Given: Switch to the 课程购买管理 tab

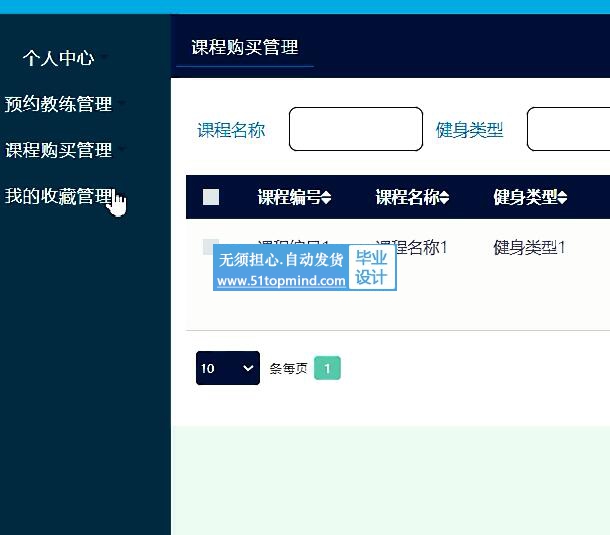Looking at the screenshot, I should (245, 47).
